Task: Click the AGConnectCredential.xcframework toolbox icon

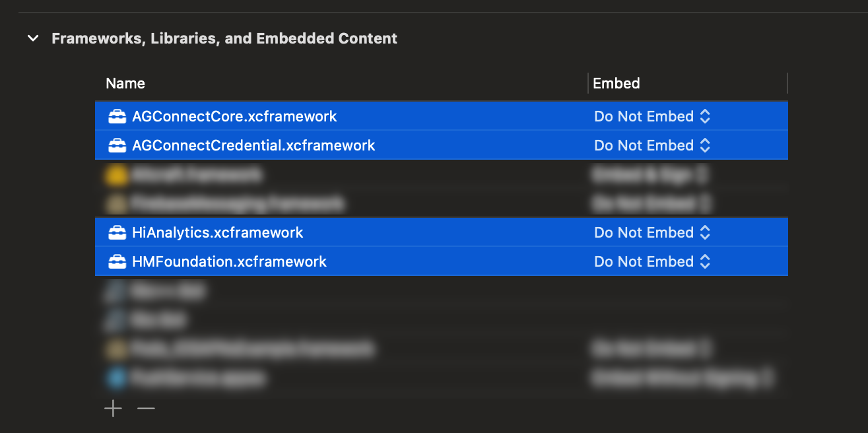Action: (117, 146)
